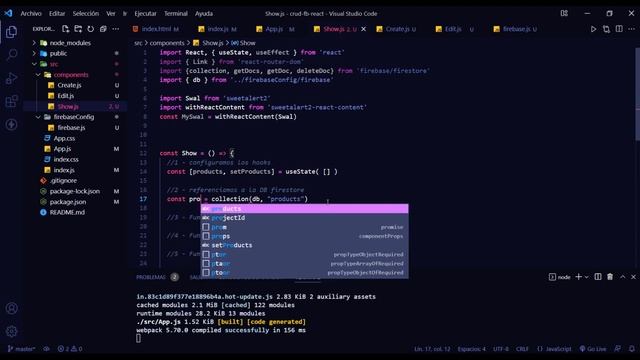Create a new folder in Explorer

(x=78, y=29)
